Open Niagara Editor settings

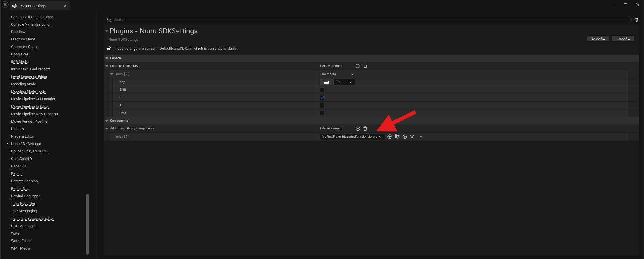tap(22, 136)
